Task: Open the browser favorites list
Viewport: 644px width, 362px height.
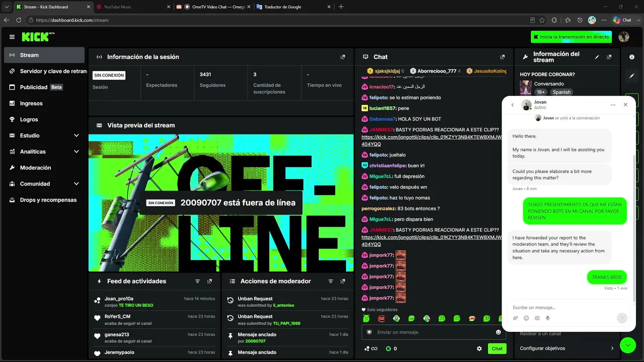Action: tap(568, 20)
